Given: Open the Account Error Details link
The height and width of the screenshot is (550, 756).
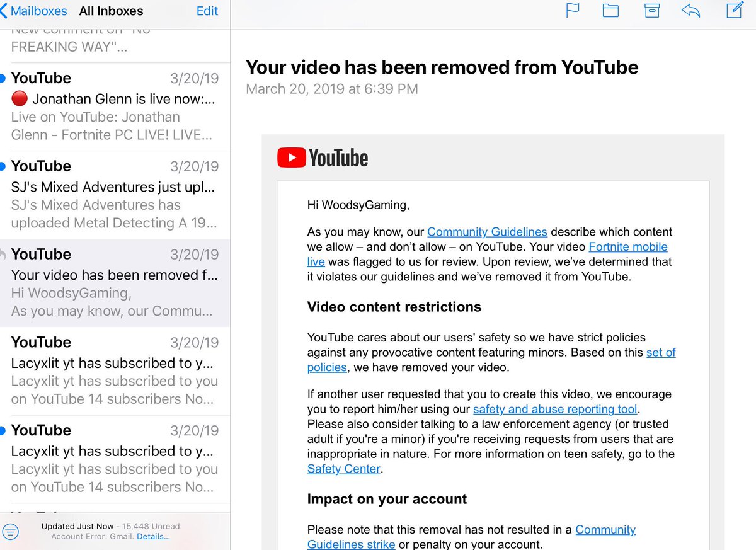Looking at the screenshot, I should point(153,537).
